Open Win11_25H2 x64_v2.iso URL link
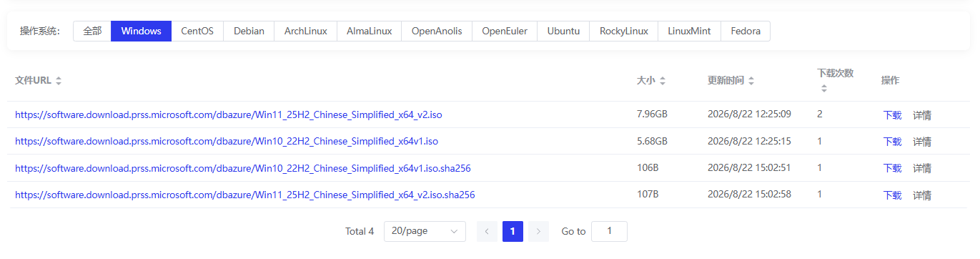The image size is (980, 259). click(x=228, y=114)
